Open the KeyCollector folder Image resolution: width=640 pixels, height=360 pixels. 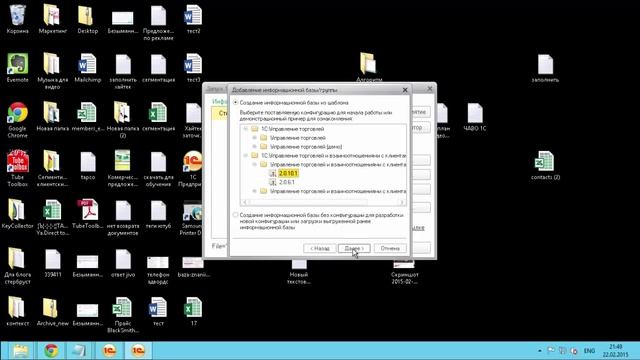18,213
